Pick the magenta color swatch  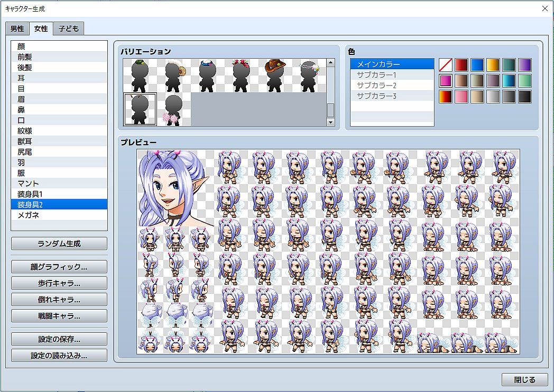pyautogui.click(x=446, y=81)
